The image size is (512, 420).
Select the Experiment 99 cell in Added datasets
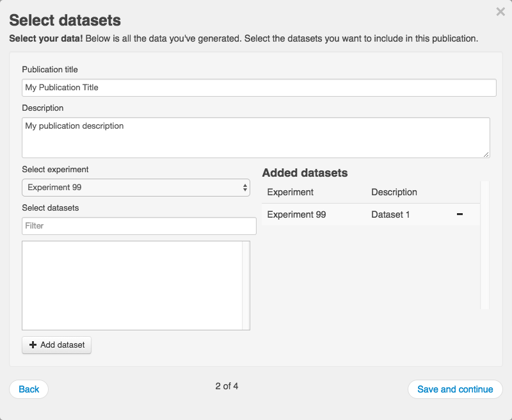click(x=296, y=214)
